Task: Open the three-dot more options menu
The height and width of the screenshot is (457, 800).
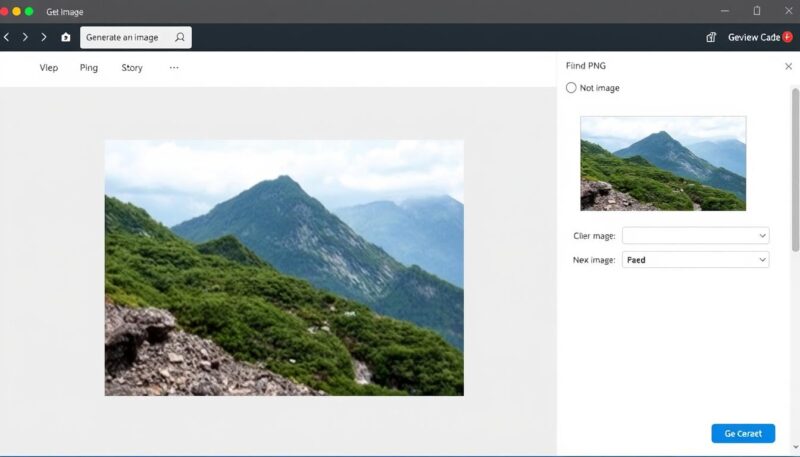Action: 174,68
